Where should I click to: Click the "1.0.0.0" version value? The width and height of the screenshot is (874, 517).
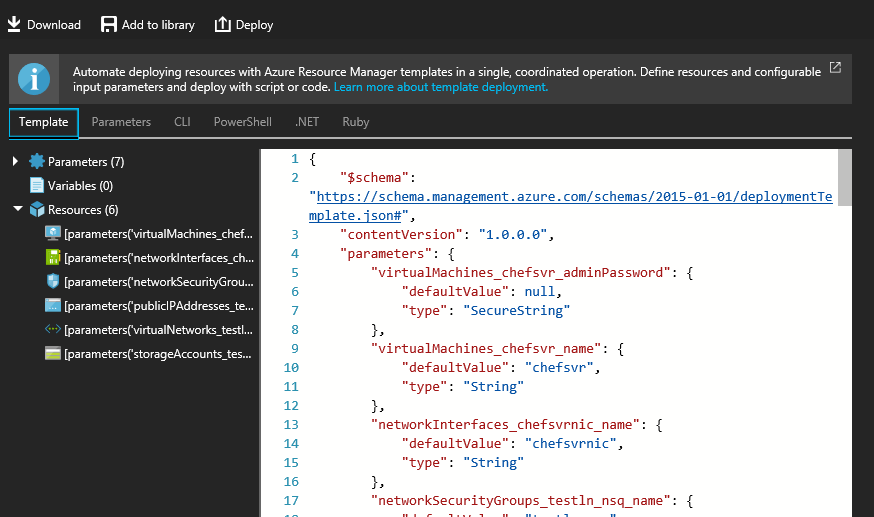(x=513, y=235)
